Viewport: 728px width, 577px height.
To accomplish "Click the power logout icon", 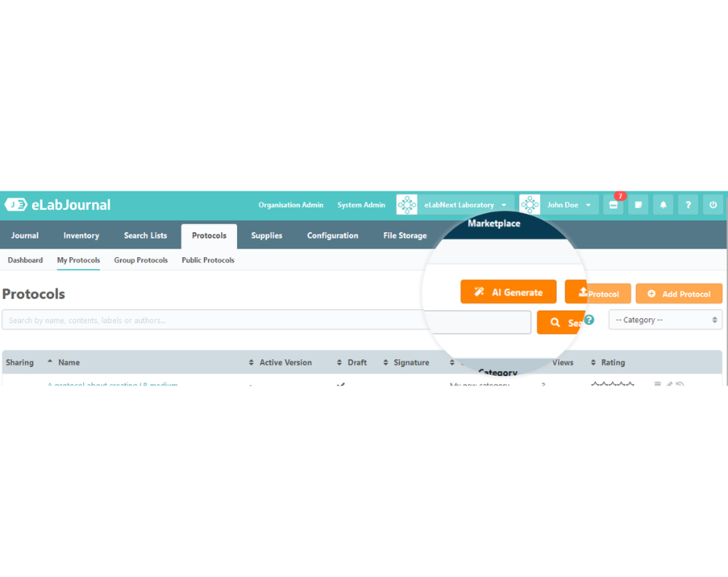I will (713, 205).
